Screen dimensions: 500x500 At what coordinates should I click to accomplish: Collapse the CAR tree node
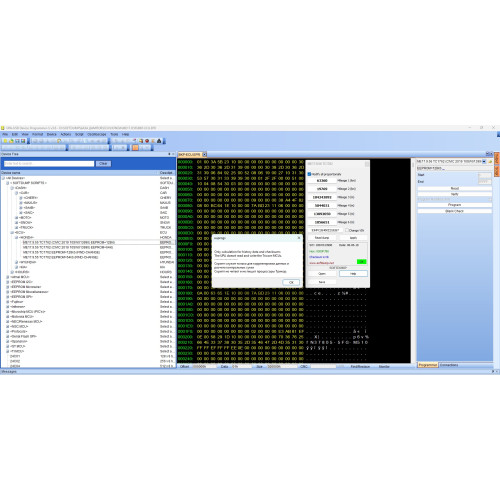point(16,193)
